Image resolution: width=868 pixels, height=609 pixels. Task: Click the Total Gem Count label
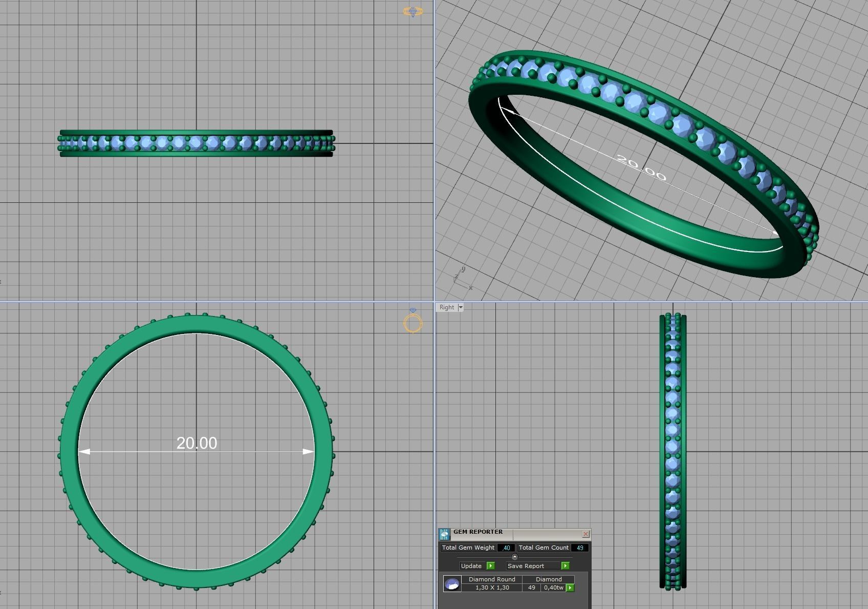click(544, 548)
